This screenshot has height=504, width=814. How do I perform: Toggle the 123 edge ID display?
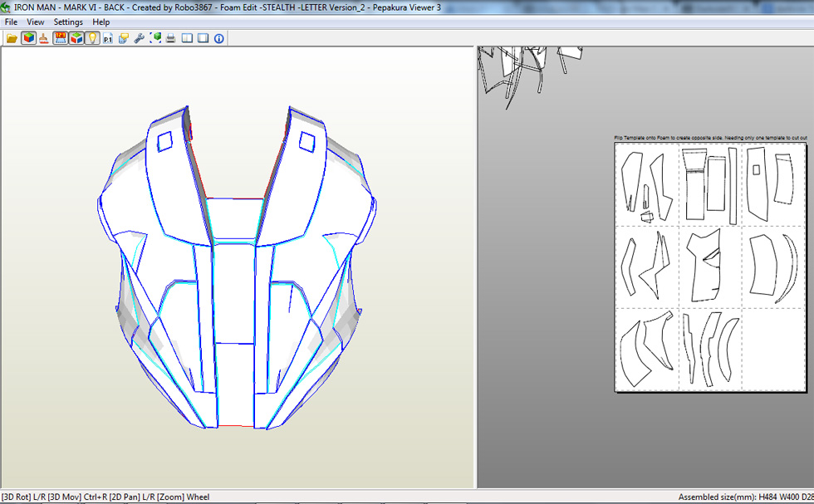coord(60,38)
